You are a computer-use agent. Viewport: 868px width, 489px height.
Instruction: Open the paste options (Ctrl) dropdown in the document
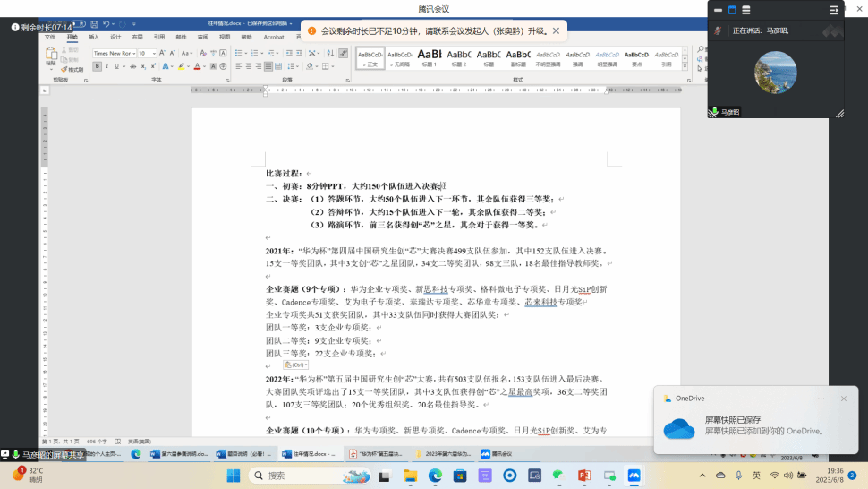pos(296,365)
